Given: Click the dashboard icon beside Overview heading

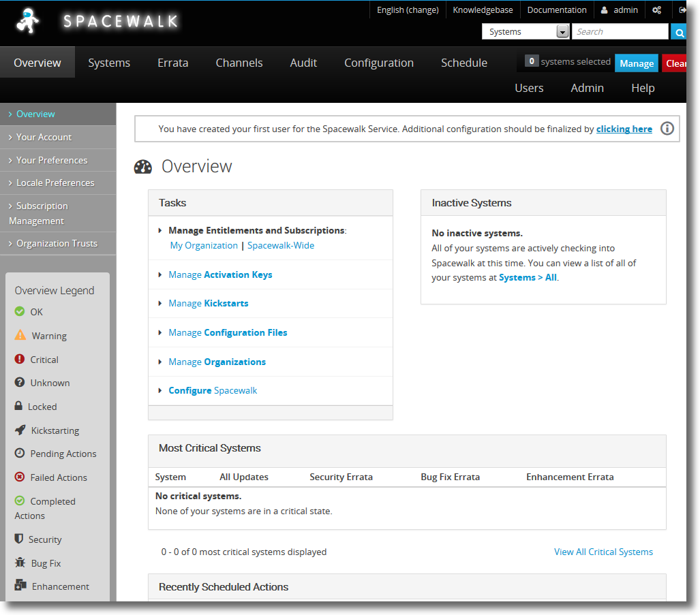Looking at the screenshot, I should 143,167.
